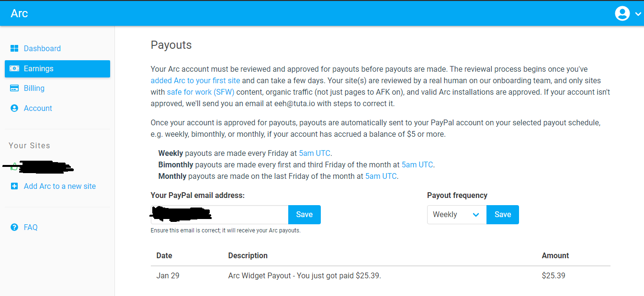
Task: Save the payout frequency setting
Action: click(502, 215)
